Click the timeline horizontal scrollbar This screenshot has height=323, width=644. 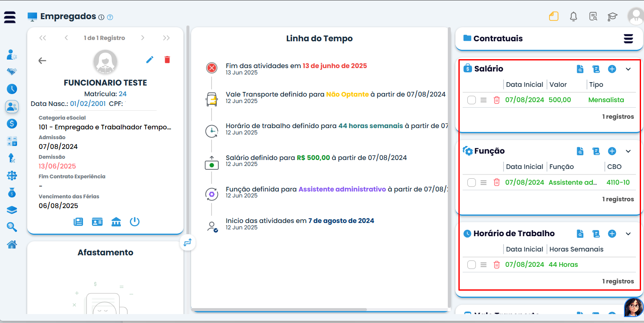point(279,309)
